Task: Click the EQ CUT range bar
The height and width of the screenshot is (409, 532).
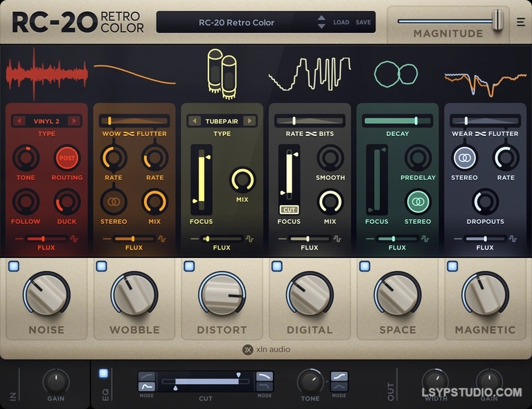Action: 206,381
